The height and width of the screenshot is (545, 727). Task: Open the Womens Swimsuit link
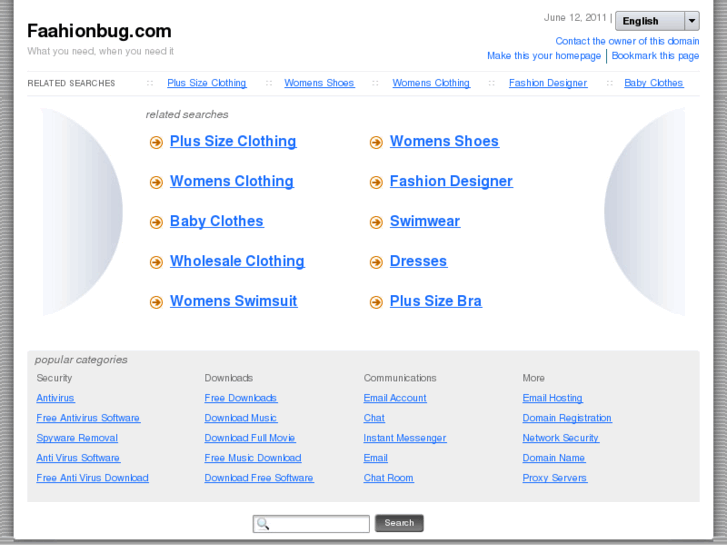pos(234,301)
